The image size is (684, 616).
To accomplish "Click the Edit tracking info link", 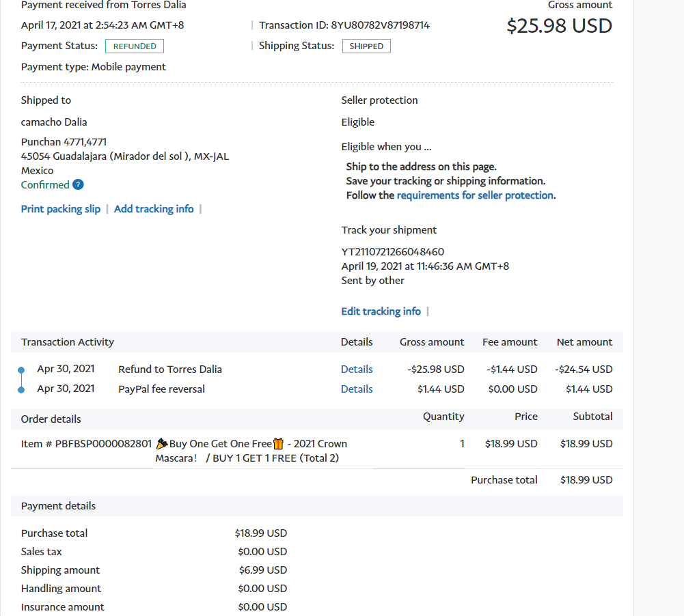I will (x=381, y=311).
